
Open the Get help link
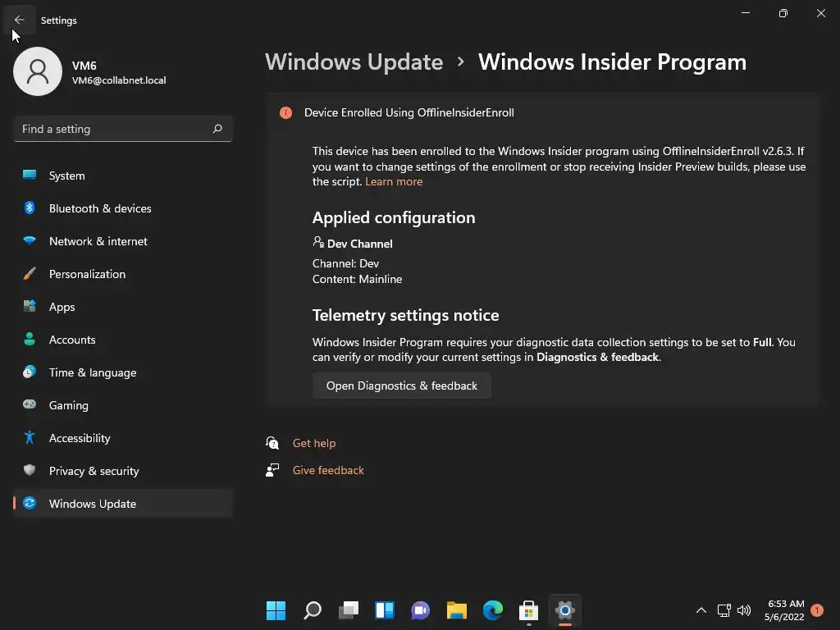click(x=314, y=443)
